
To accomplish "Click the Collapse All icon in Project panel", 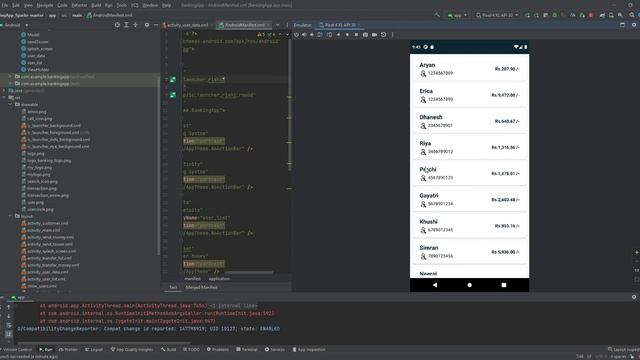I will click(135, 25).
